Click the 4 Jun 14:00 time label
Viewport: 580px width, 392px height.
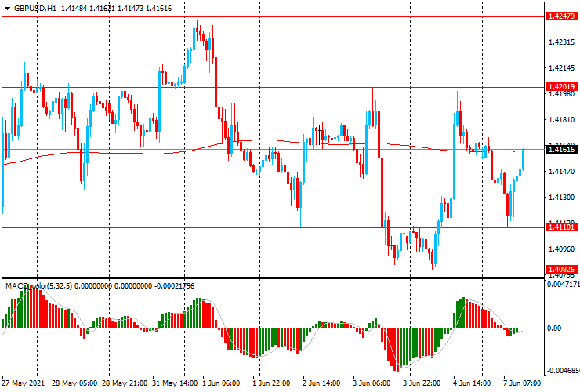(x=472, y=384)
